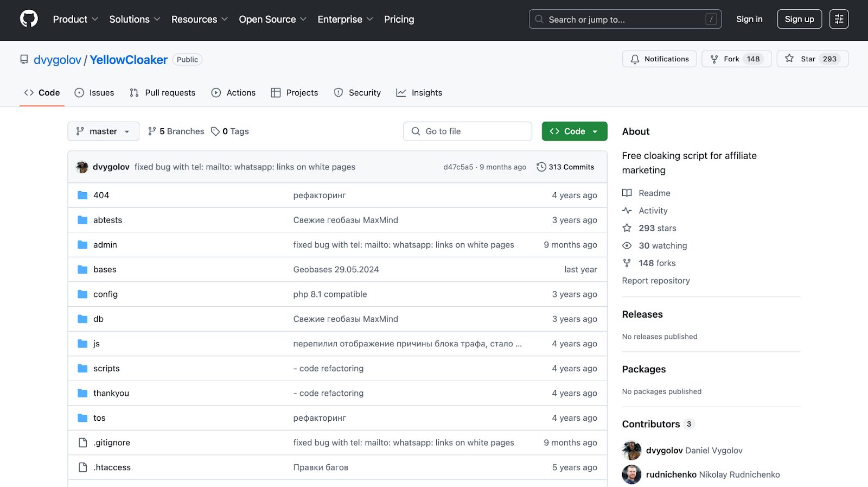Screen dimensions: 868x487
Task: Click the thankyou folder icon
Action: coord(82,393)
